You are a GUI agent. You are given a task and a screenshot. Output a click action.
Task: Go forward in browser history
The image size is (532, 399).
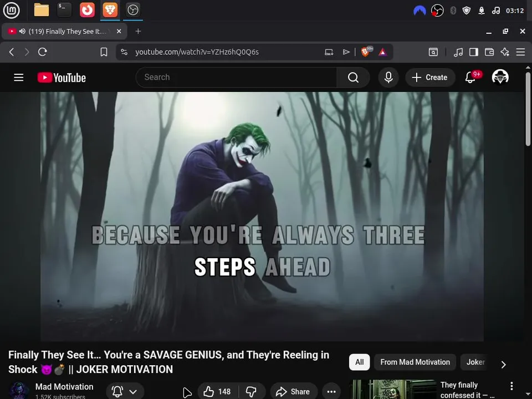point(27,52)
